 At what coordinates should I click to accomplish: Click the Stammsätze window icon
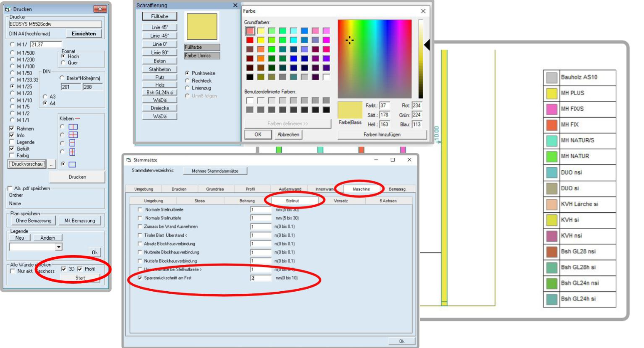129,160
